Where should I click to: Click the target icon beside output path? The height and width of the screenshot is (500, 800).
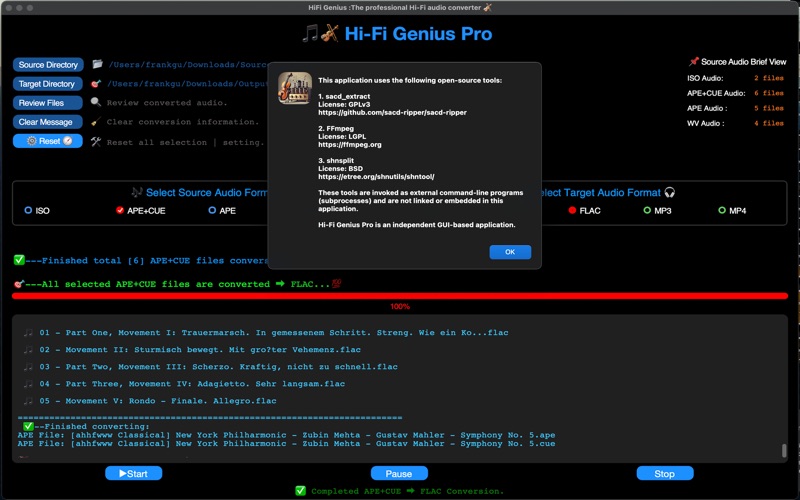tap(96, 84)
